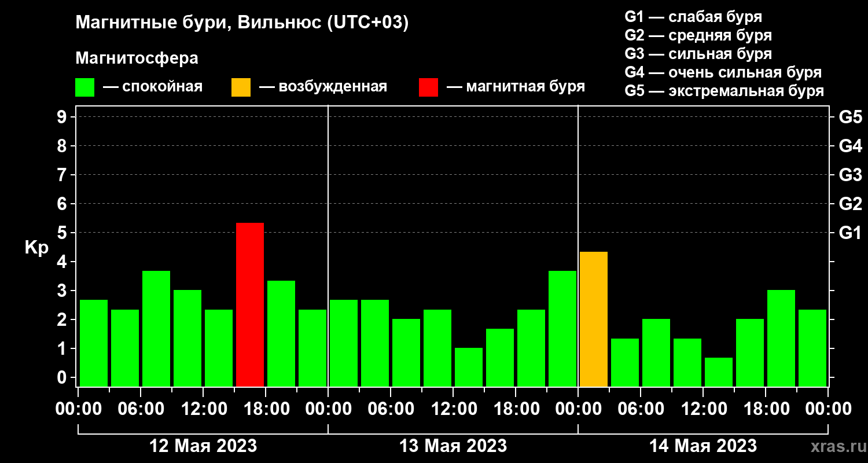The height and width of the screenshot is (463, 868).
Task: Click the 18:00–21:00 bar on 14 May
Action: pyautogui.click(x=781, y=338)
